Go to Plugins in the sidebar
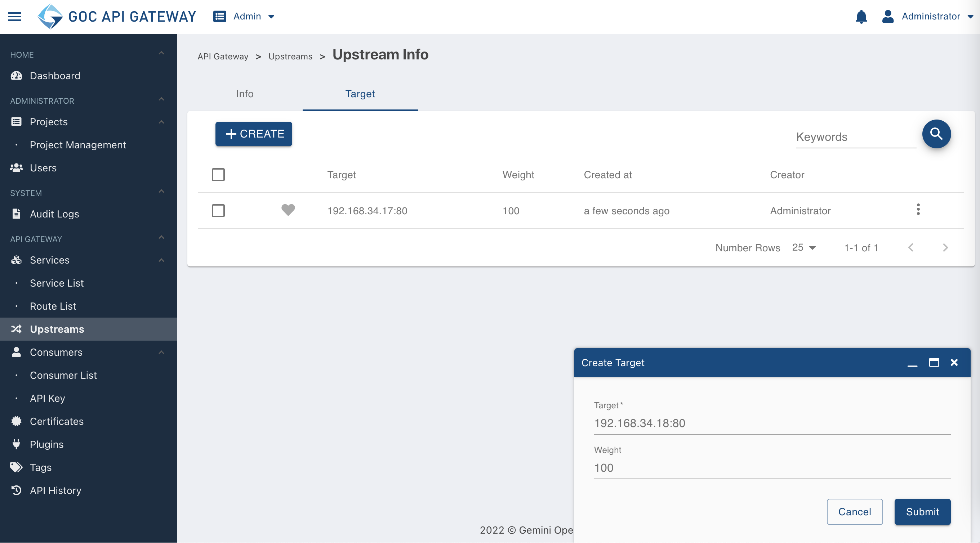This screenshot has width=980, height=543. pyautogui.click(x=47, y=444)
